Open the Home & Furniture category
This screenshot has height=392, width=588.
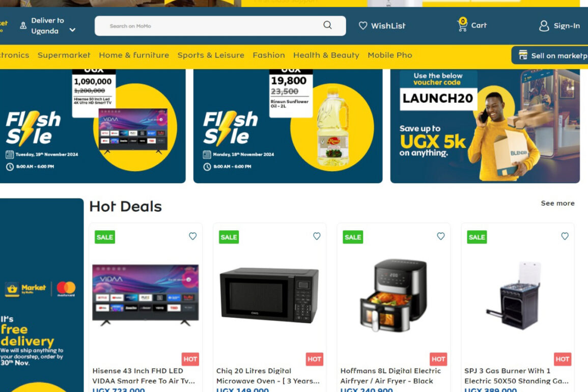[x=134, y=55]
